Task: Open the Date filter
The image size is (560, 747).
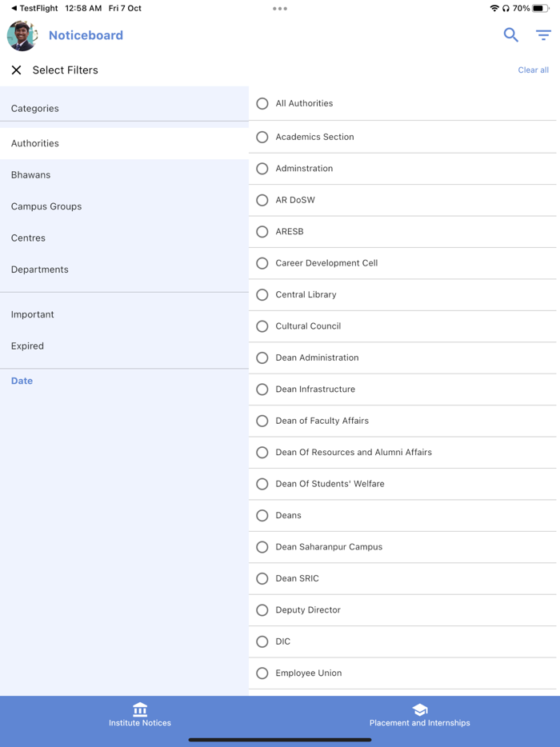Action: 22,381
